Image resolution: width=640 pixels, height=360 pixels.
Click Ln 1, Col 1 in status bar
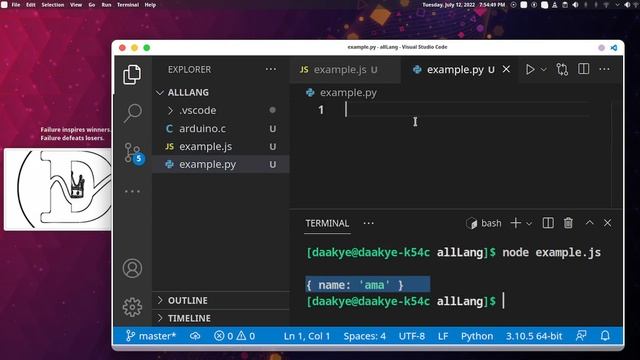(x=307, y=336)
